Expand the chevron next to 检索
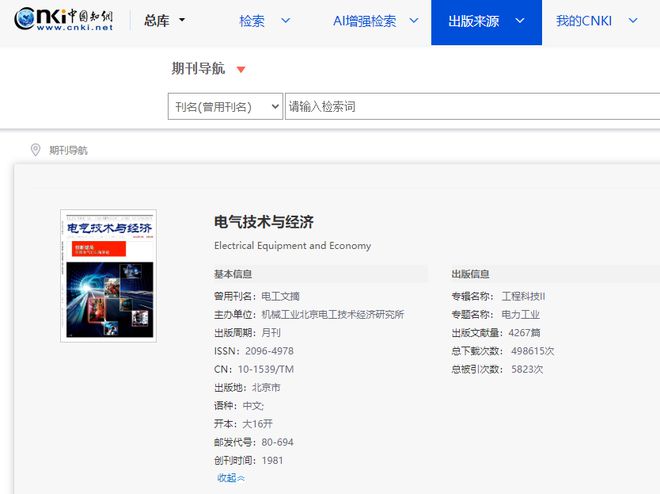 click(285, 20)
